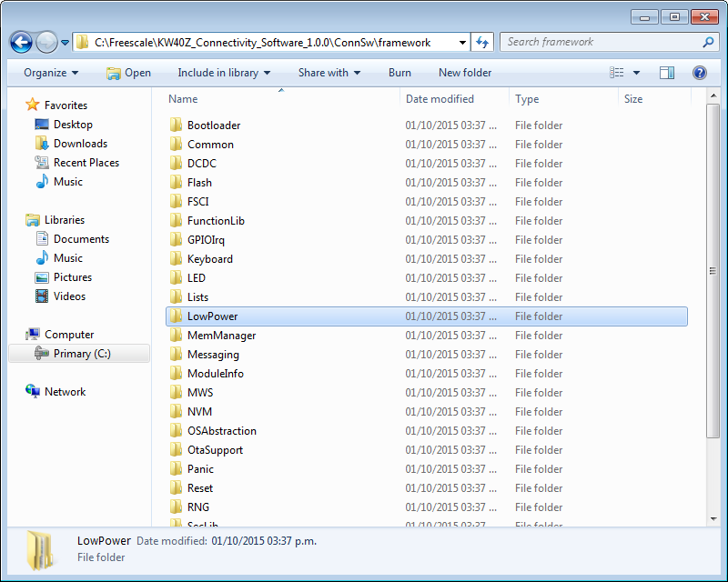Click the address bar folder path
Viewport: 728px width, 582px height.
263,43
